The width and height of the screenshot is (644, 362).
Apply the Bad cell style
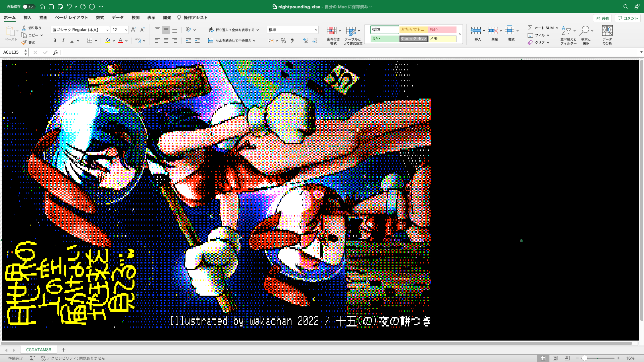tap(442, 29)
